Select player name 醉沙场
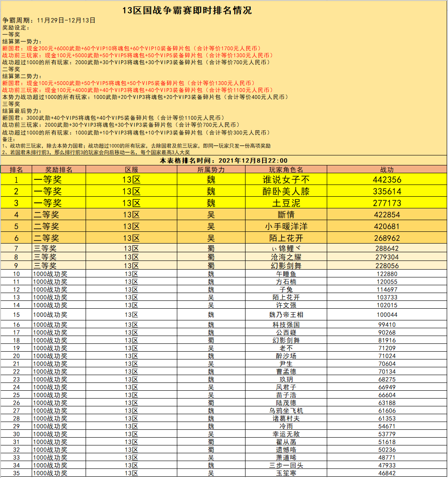The width and height of the screenshot is (448, 478). pyautogui.click(x=286, y=356)
